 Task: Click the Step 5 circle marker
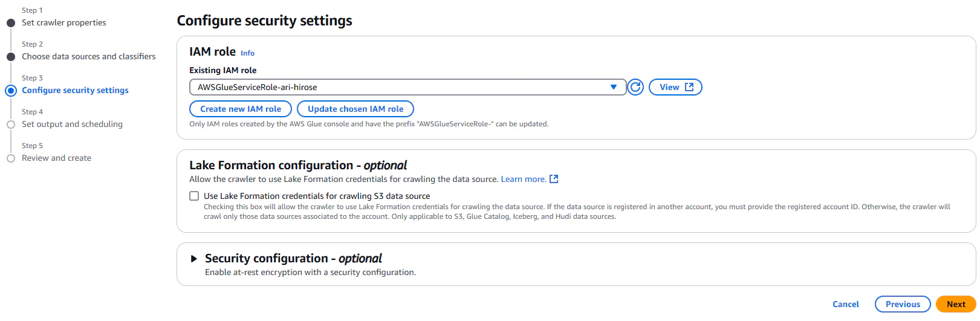10,158
